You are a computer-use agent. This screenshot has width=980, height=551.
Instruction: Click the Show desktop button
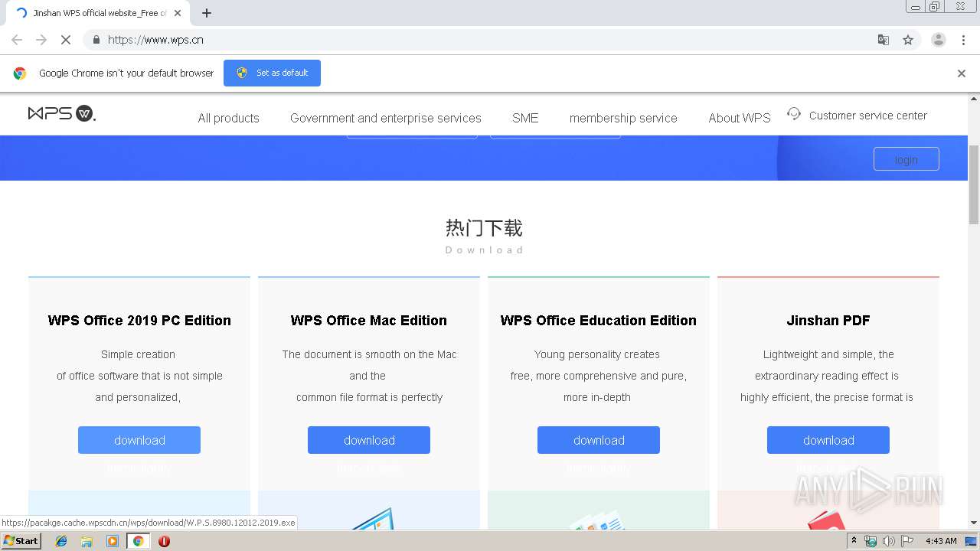tap(971, 541)
